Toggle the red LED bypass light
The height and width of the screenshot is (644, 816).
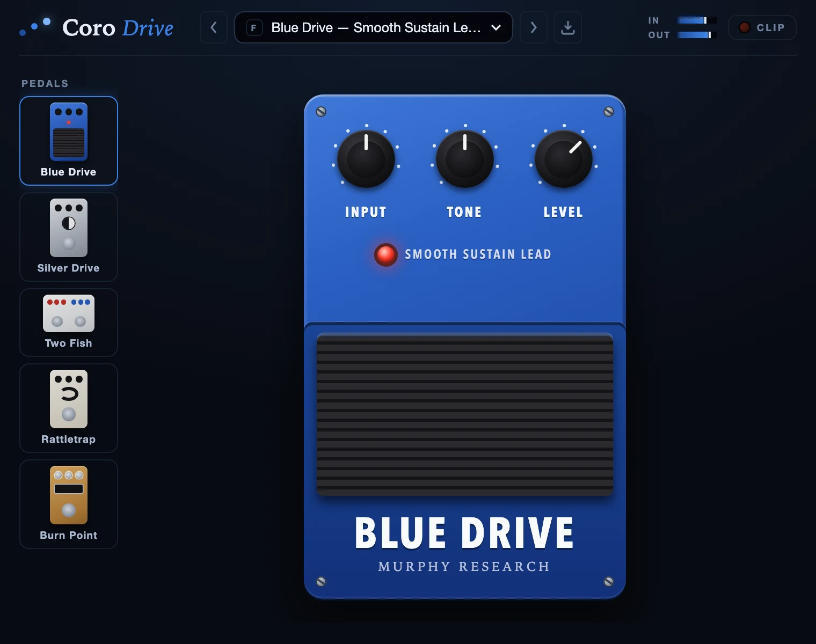coord(385,255)
